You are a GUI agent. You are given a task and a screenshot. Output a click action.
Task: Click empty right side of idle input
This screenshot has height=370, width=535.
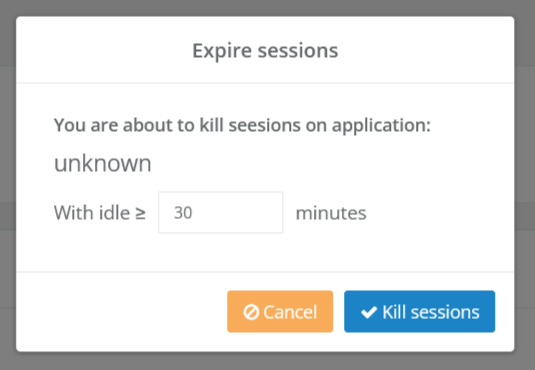[246, 213]
